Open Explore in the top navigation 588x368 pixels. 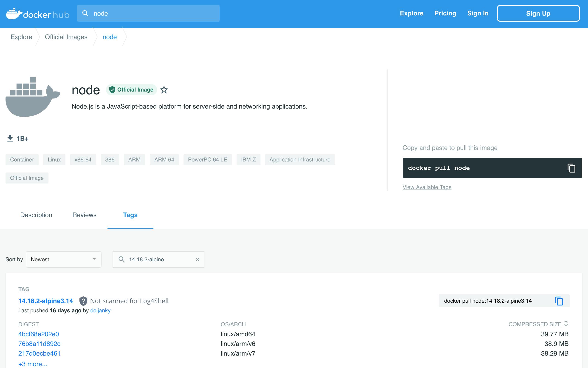coord(412,13)
